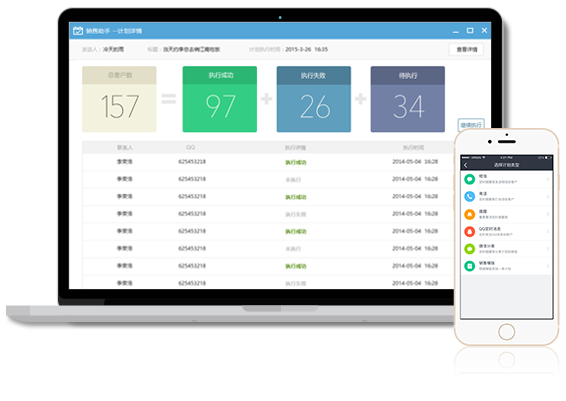Screen dimensions: 566x401
Task: Open chevron on the QQ message row
Action: click(548, 231)
